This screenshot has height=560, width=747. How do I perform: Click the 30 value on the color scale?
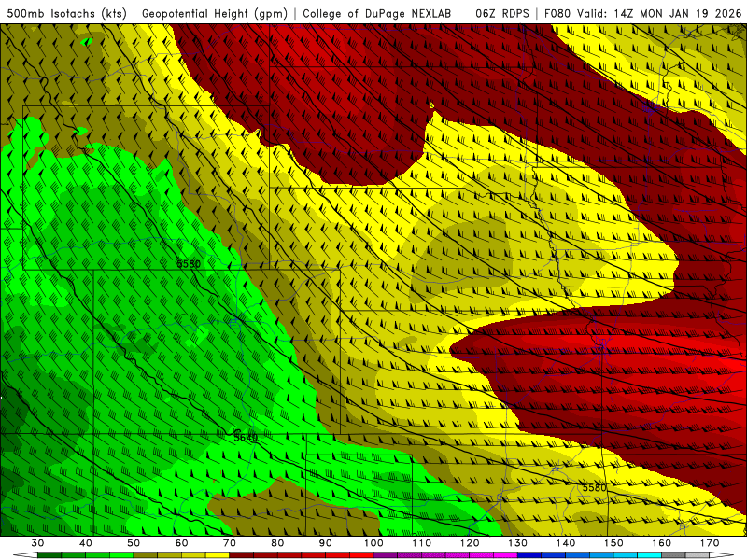coord(37,543)
